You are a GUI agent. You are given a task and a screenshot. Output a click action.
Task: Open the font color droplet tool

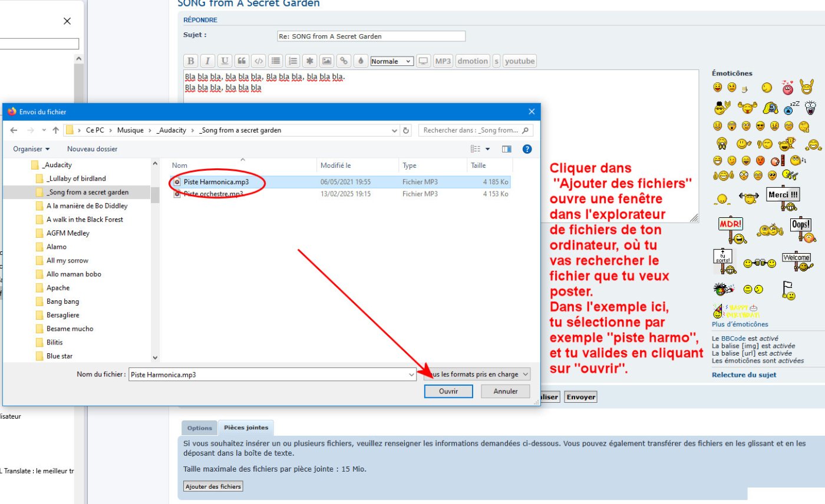(361, 61)
